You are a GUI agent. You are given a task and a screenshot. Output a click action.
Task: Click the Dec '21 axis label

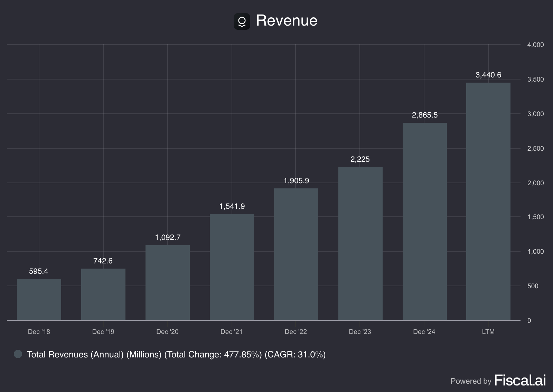coord(232,332)
